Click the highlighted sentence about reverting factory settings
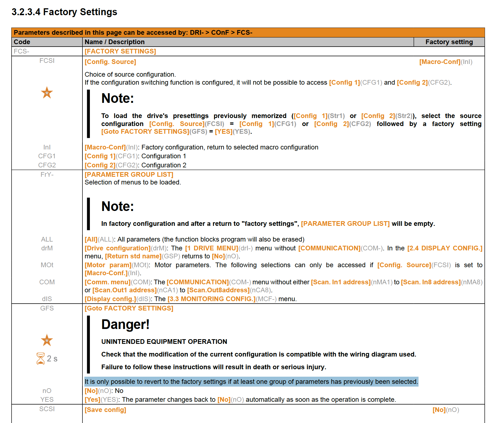 pyautogui.click(x=251, y=382)
